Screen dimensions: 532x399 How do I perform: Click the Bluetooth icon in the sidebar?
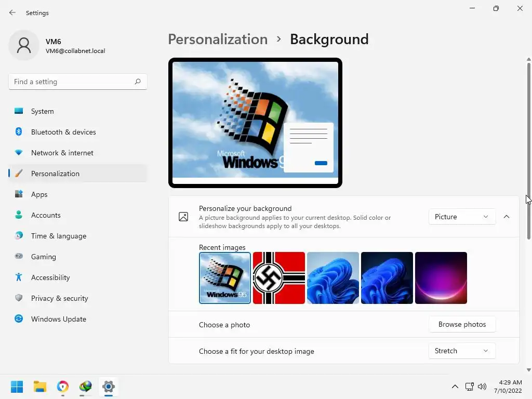[19, 131]
